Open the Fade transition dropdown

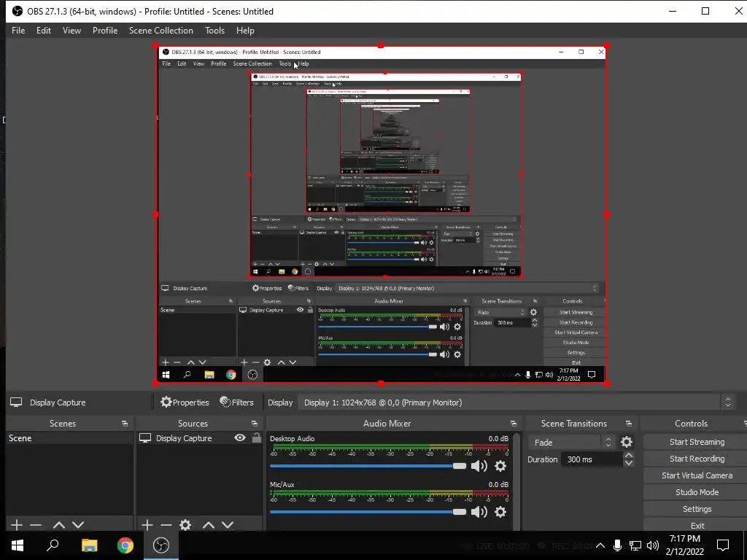pyautogui.click(x=571, y=443)
